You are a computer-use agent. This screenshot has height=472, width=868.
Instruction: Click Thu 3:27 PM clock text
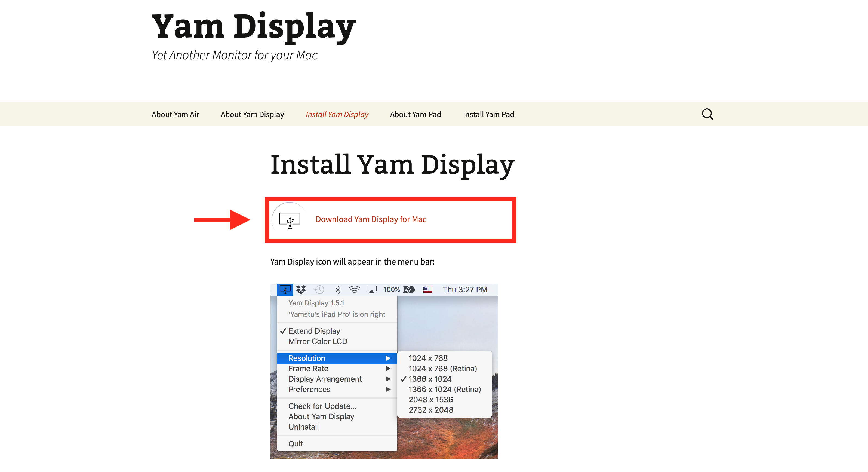pos(465,290)
